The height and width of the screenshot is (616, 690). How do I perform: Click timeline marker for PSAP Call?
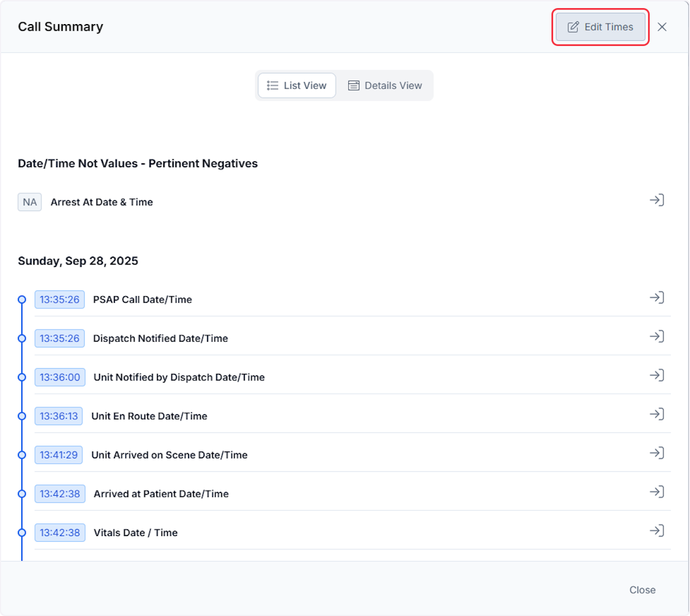pos(22,300)
